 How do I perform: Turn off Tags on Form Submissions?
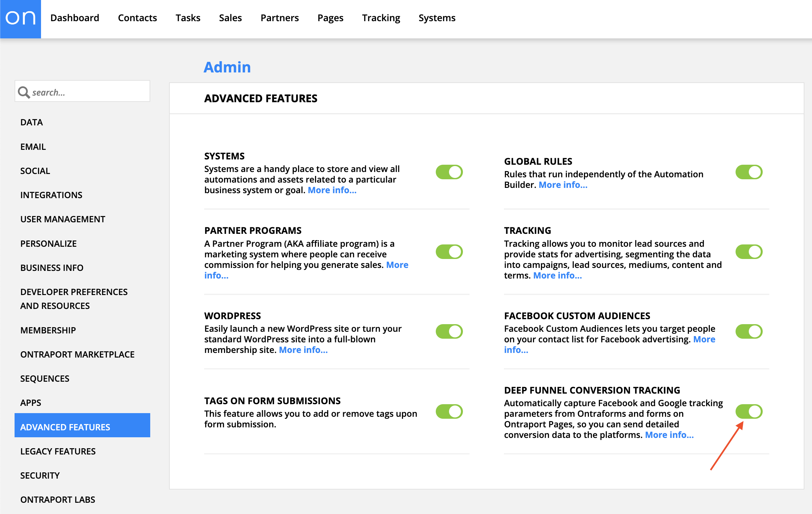pos(449,411)
